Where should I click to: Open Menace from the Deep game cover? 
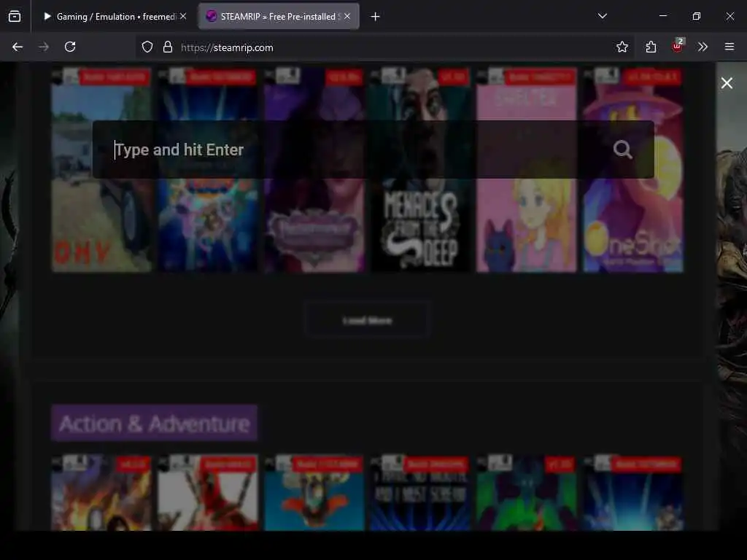tap(421, 170)
